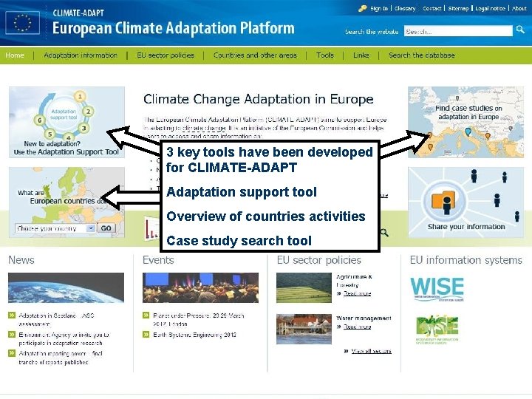Click the search magnifier icon in header

pyautogui.click(x=520, y=30)
